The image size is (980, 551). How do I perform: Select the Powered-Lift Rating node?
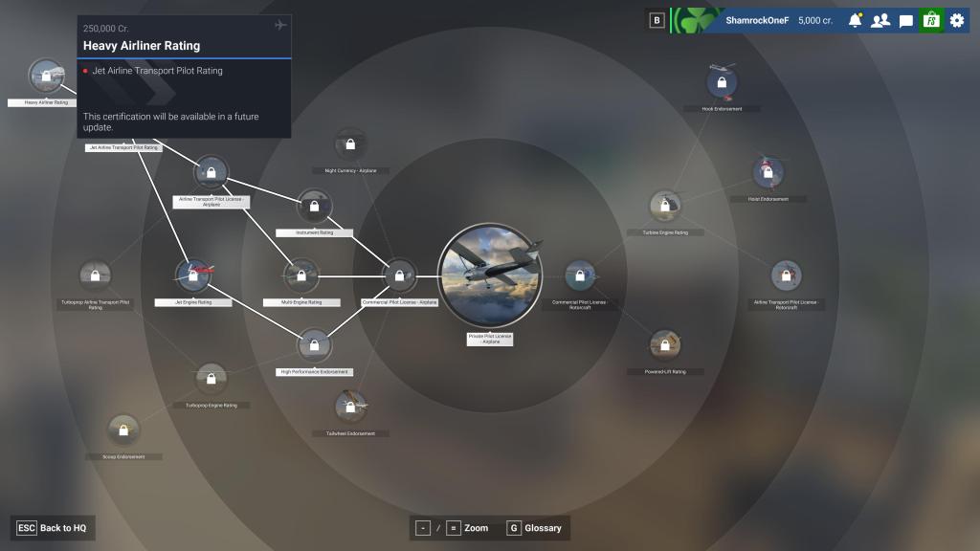[665, 344]
